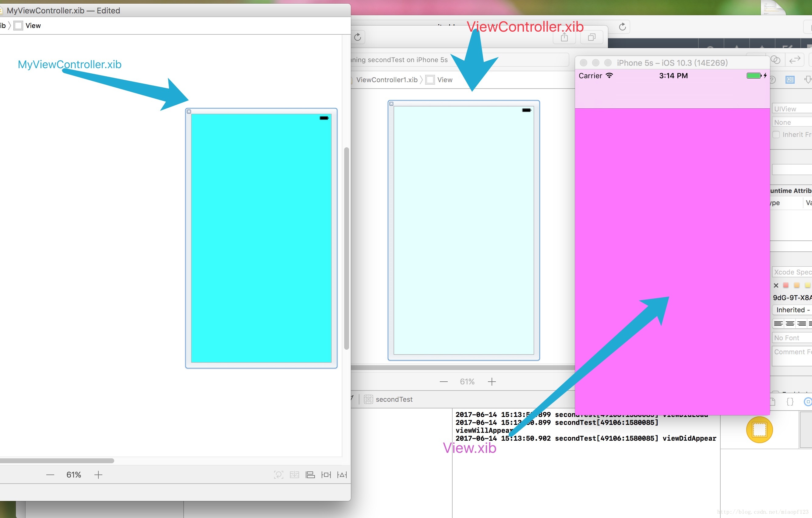Viewport: 812px width, 518px height.
Task: Select the cyan background color swatch in MyViewController
Action: (262, 236)
